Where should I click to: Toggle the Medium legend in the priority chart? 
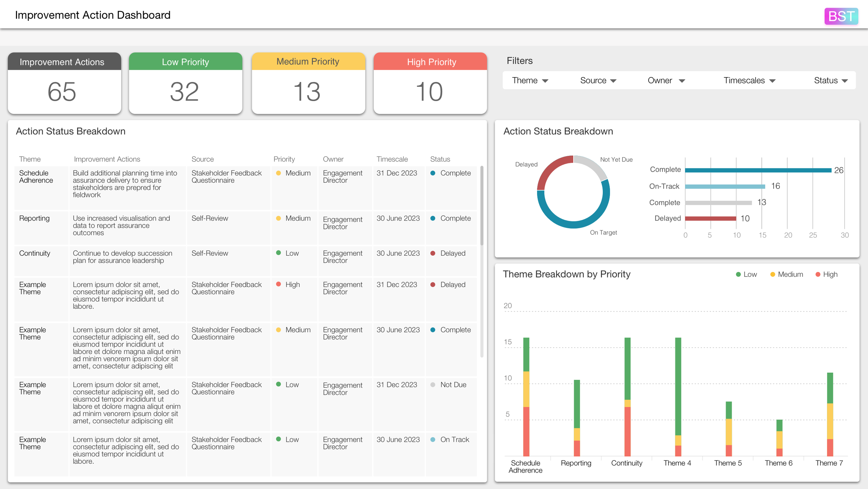(786, 274)
